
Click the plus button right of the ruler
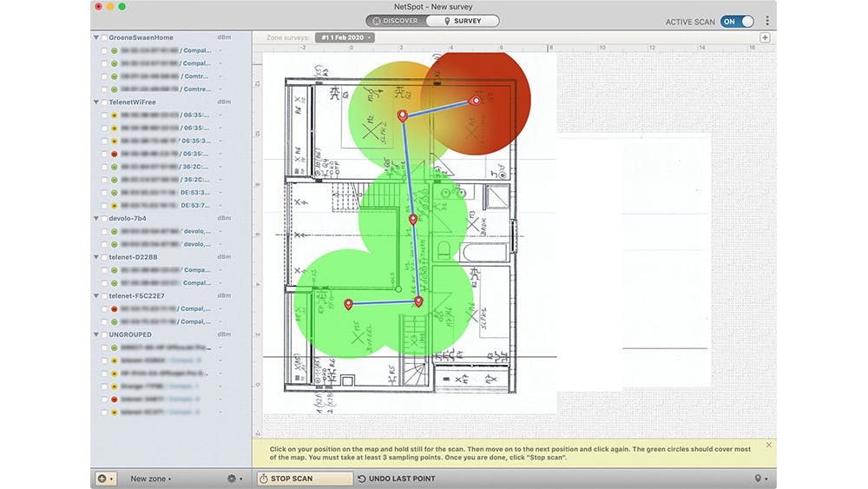pos(765,37)
